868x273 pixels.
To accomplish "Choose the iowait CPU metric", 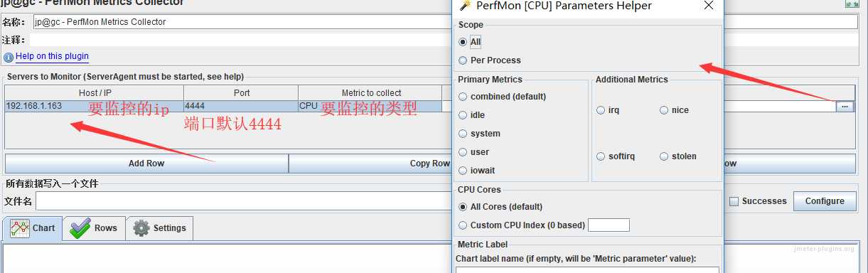I will tap(463, 171).
